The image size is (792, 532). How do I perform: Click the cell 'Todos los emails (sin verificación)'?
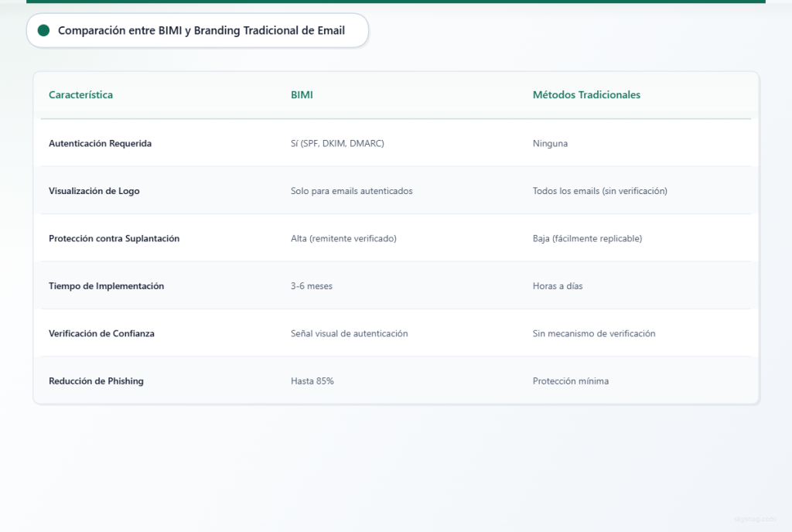(x=599, y=191)
